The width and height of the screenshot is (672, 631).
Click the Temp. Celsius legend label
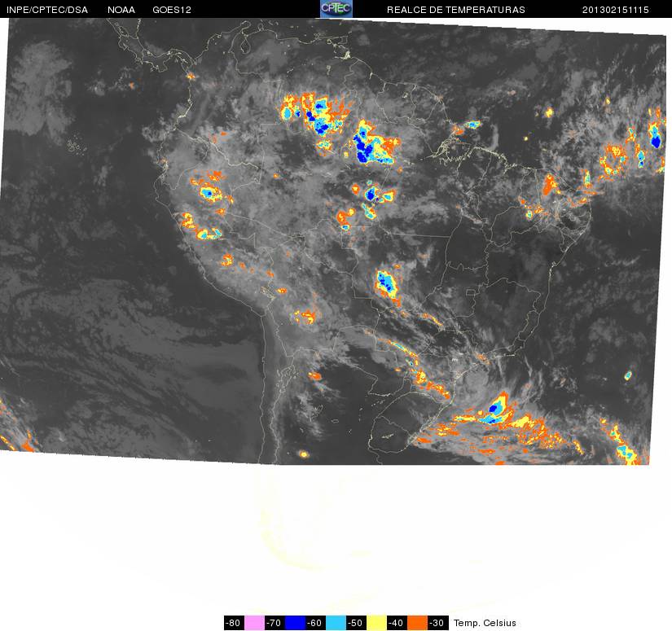point(485,623)
